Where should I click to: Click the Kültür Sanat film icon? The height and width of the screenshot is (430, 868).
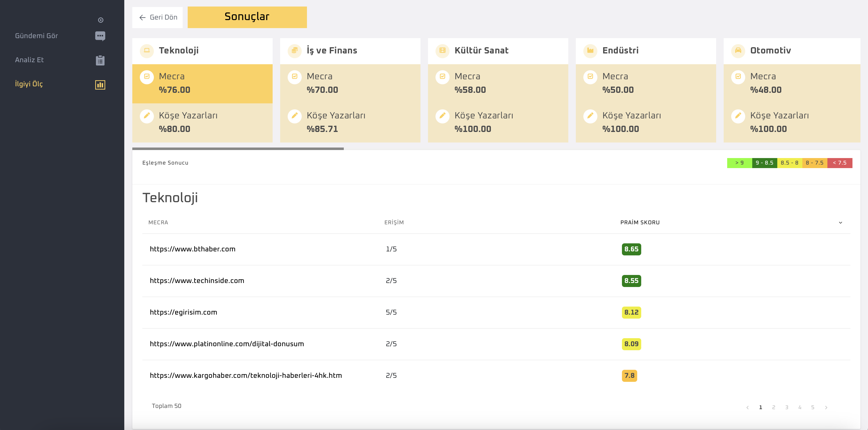[x=442, y=51]
